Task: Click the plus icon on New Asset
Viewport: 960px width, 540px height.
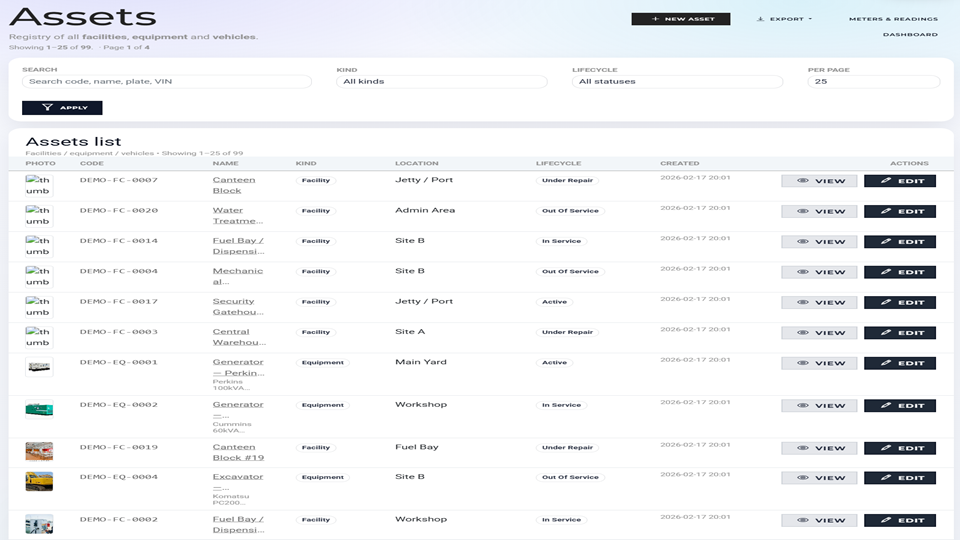Action: [x=656, y=19]
